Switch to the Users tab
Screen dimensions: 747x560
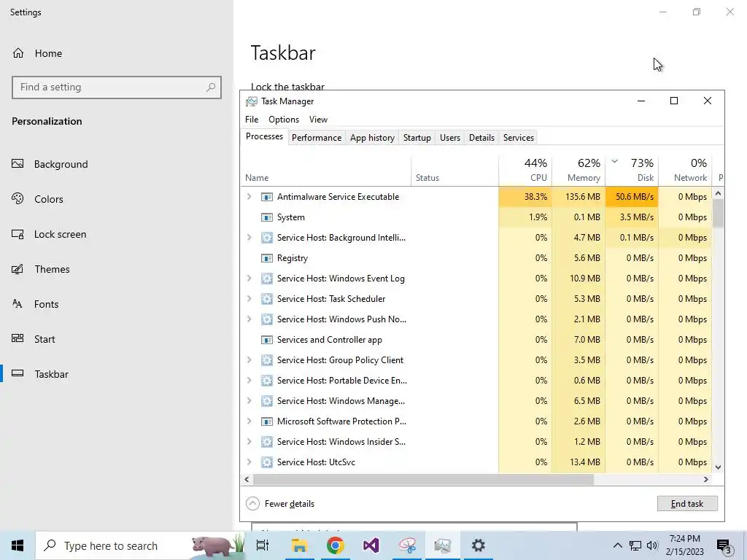[449, 138]
